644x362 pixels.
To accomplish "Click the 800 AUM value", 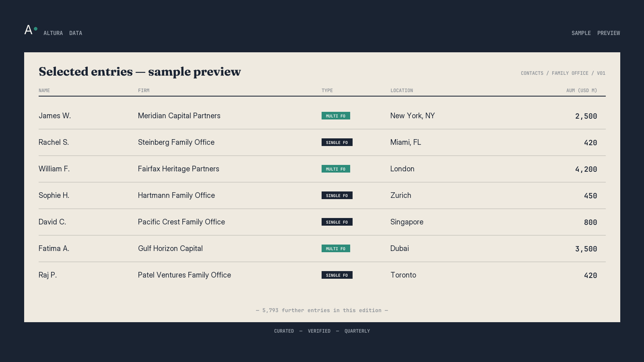I will (590, 222).
